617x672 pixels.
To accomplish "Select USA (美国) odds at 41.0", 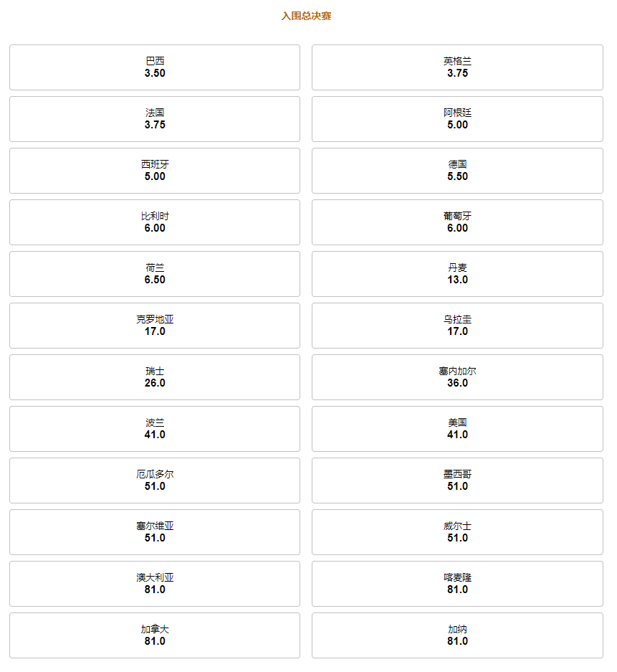I will coord(457,429).
